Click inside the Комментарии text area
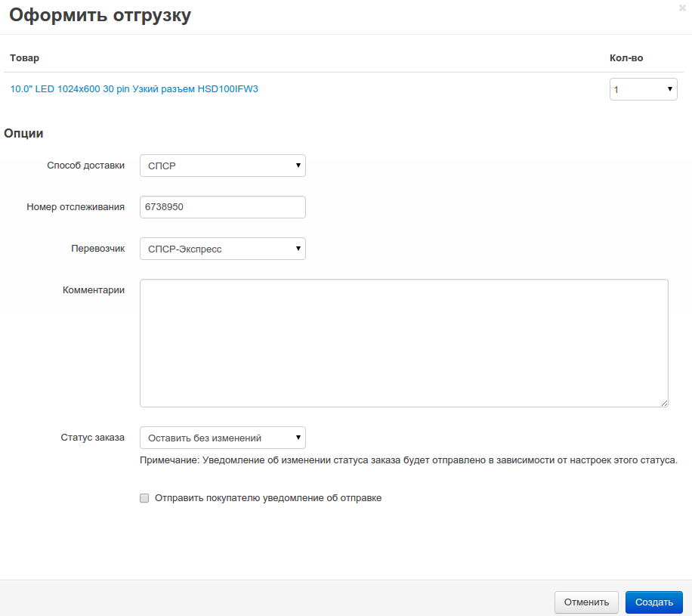The width and height of the screenshot is (692, 616). coord(403,342)
